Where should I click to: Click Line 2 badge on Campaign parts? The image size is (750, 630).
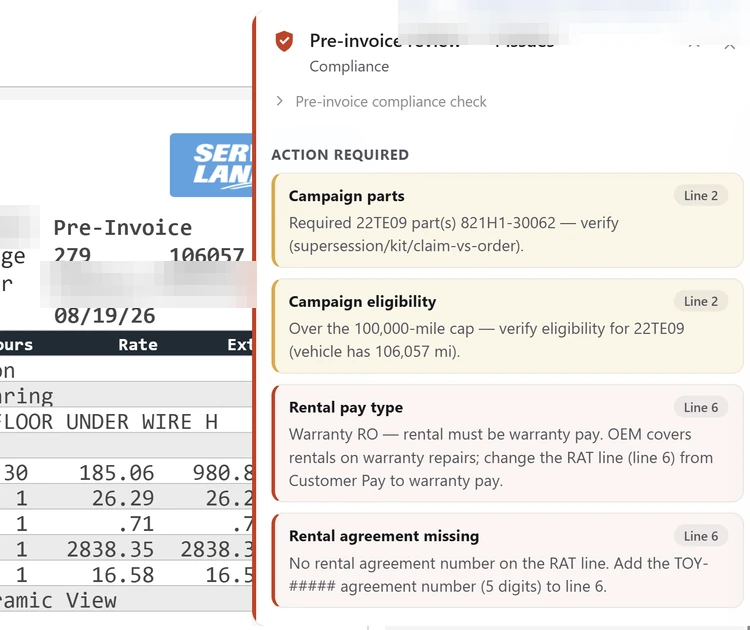701,196
